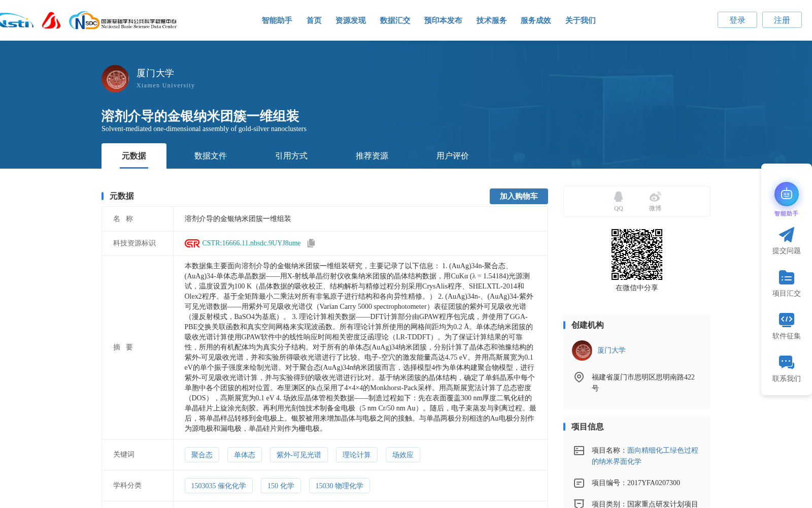This screenshot has height=508, width=812.
Task: Click the CSTR red logo icon
Action: pos(192,243)
